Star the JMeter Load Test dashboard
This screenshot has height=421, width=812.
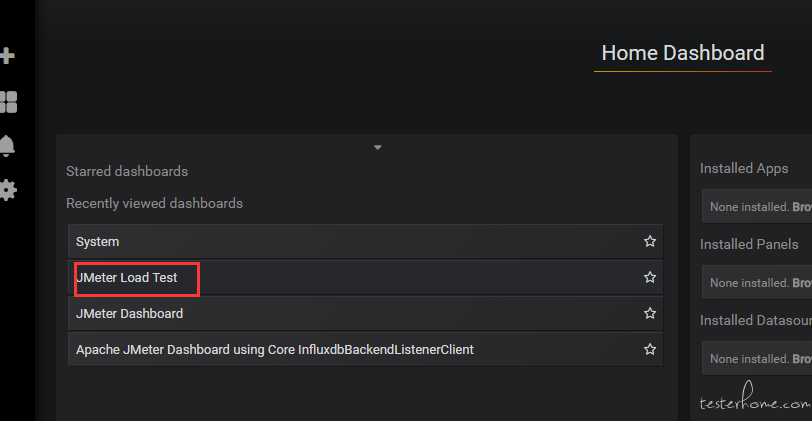pyautogui.click(x=650, y=277)
